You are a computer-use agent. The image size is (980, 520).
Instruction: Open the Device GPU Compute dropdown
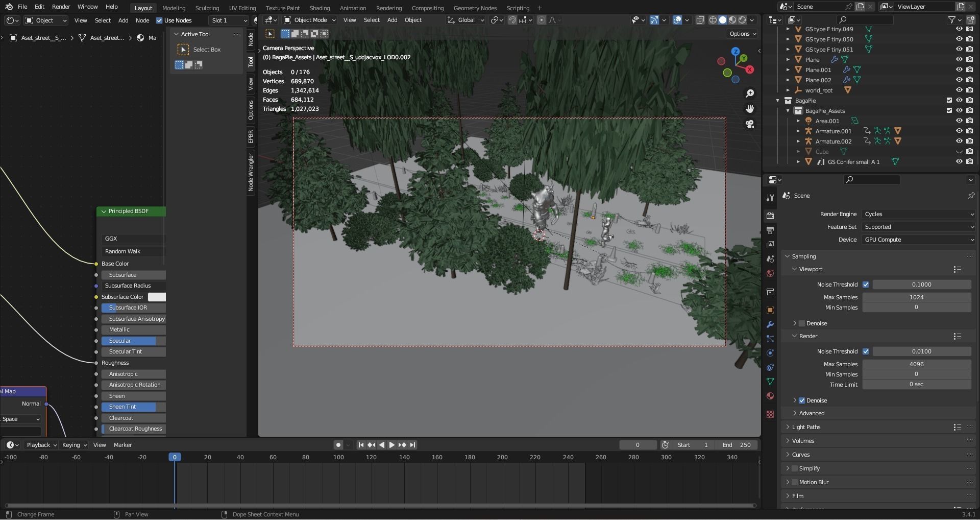tap(918, 240)
